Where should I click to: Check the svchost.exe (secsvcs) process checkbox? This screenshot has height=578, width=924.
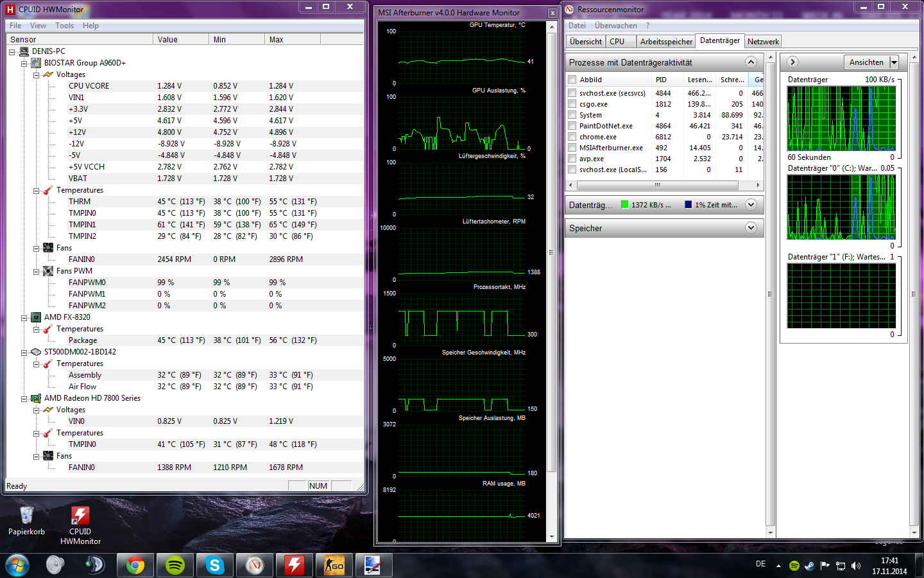[572, 93]
